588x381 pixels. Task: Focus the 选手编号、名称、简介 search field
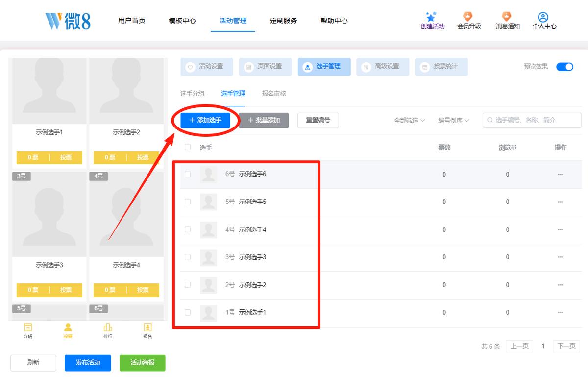click(x=532, y=120)
